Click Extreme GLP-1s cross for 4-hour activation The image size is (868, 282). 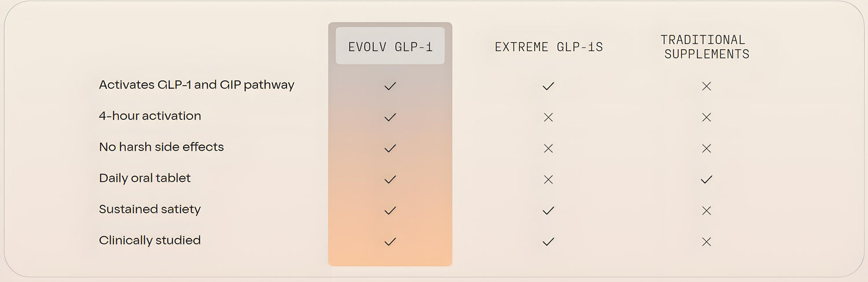(549, 117)
